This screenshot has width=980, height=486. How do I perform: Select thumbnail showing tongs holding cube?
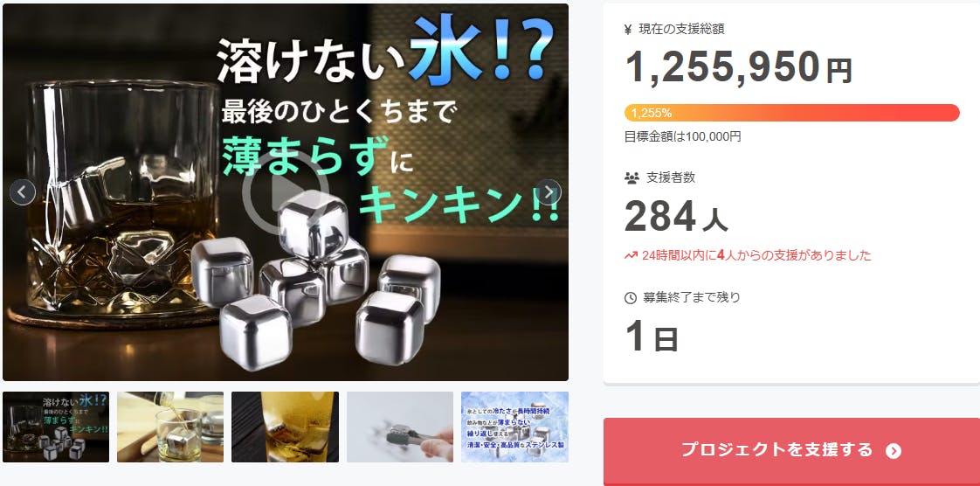tap(400, 427)
